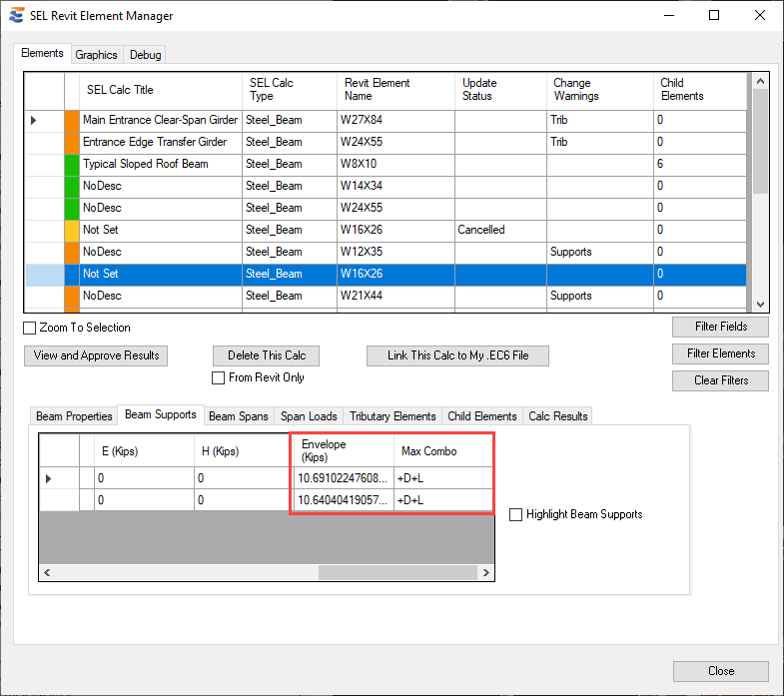The height and width of the screenshot is (696, 784).
Task: Select row arrow beside Main Entrance Clear-Span Girder
Action: 34,120
